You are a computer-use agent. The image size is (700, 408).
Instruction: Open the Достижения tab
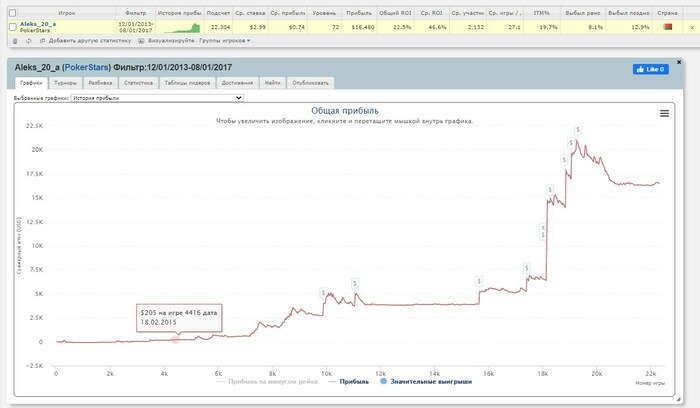(x=237, y=83)
